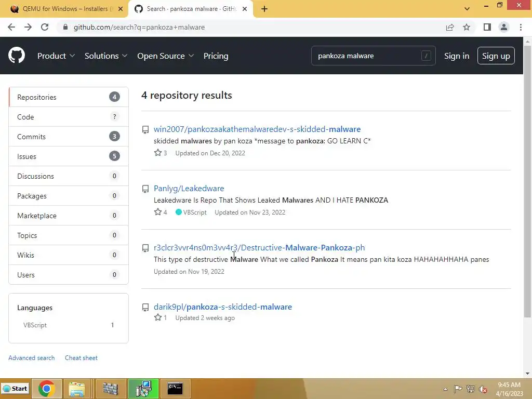The width and height of the screenshot is (532, 399).
Task: Click the star icon on Panlyg/Leakedware
Action: coord(158,212)
